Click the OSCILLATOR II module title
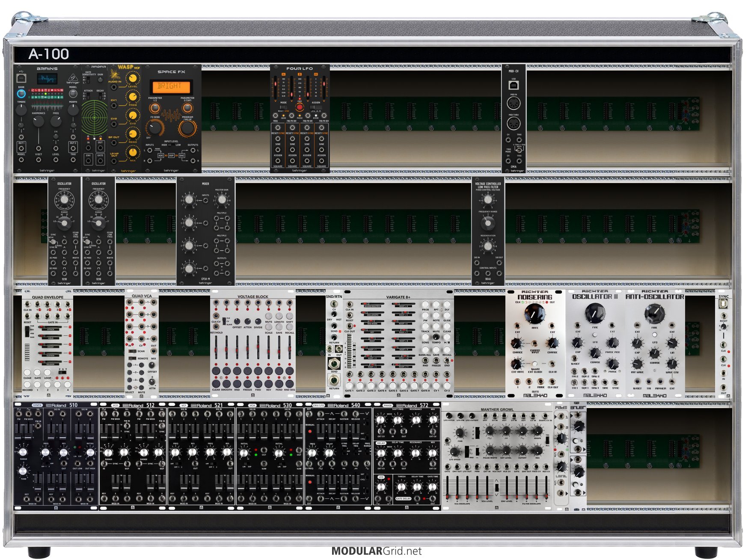 595,296
